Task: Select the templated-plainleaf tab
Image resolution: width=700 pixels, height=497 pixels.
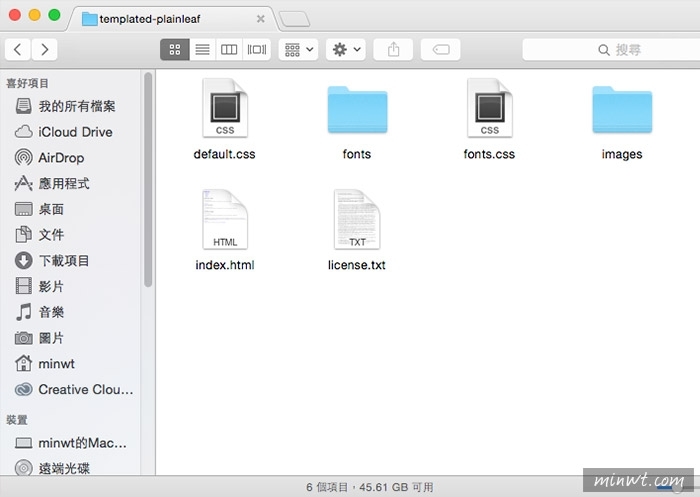Action: click(x=172, y=18)
